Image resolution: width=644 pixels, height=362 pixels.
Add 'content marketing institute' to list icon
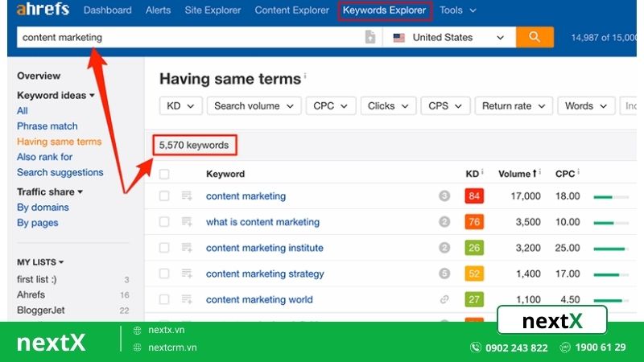tap(187, 248)
